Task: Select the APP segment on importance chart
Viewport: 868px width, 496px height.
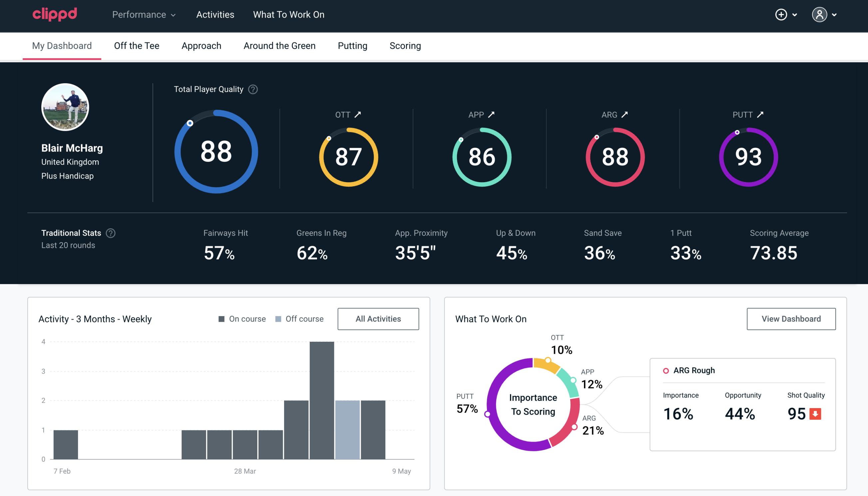Action: click(x=570, y=384)
